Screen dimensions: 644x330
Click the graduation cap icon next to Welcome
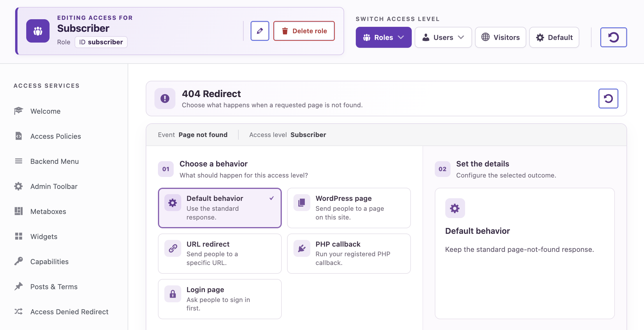pyautogui.click(x=19, y=111)
